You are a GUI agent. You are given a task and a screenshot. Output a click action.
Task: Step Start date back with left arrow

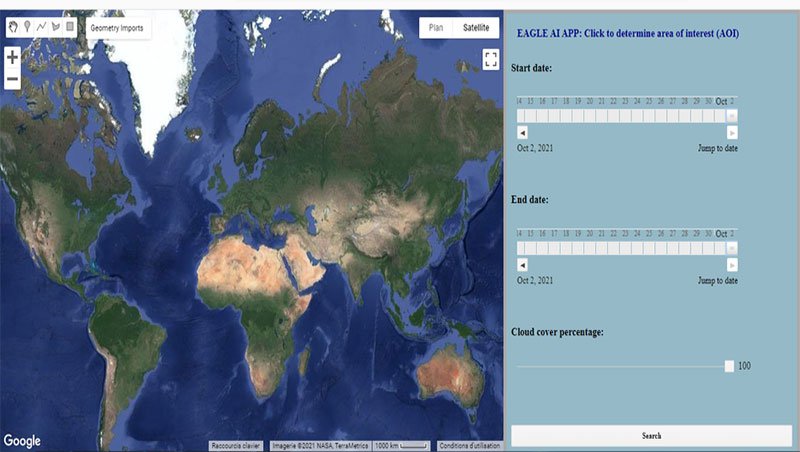click(522, 132)
